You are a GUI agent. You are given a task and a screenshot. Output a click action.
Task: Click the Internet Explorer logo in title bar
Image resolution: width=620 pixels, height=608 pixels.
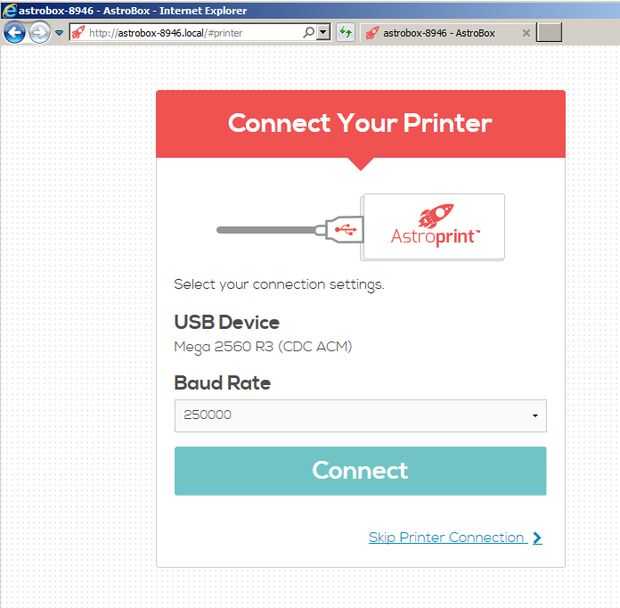pyautogui.click(x=9, y=10)
